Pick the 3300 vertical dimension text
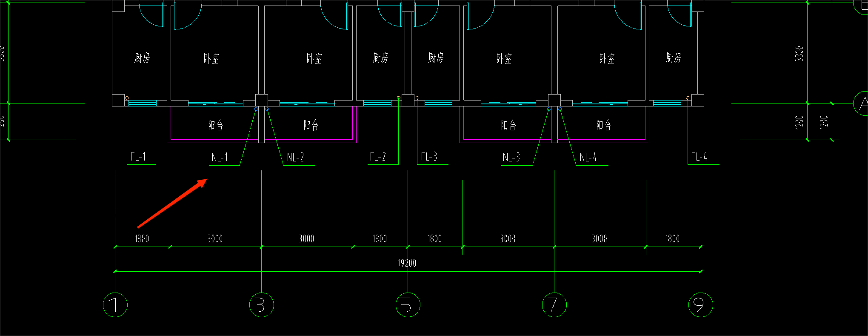This screenshot has height=336, width=868. (x=799, y=54)
